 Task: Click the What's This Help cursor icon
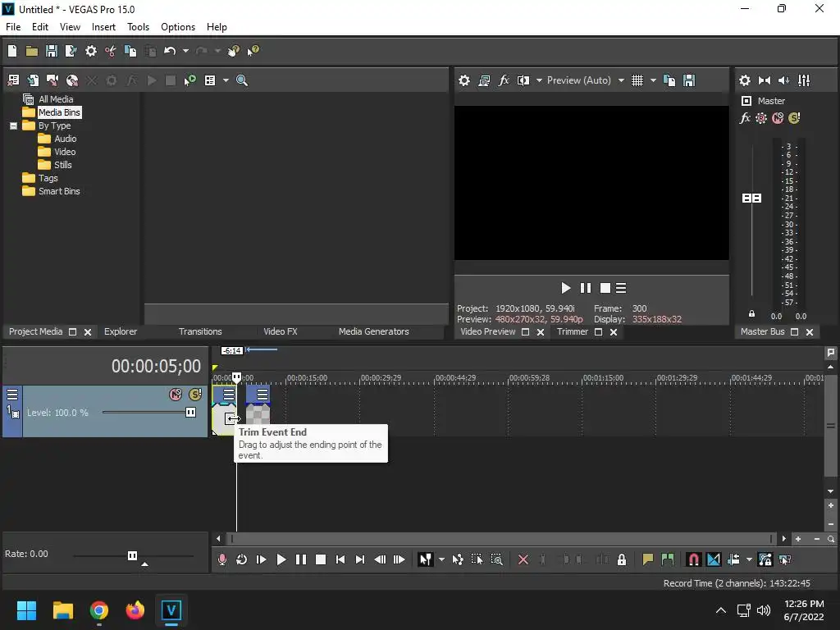tap(253, 51)
